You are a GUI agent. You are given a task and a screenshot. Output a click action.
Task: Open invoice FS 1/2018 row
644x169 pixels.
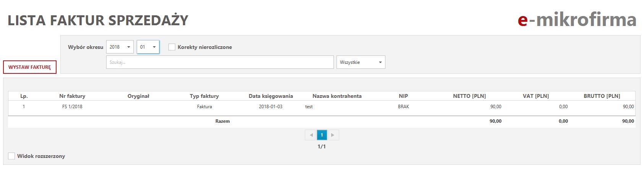click(x=72, y=107)
